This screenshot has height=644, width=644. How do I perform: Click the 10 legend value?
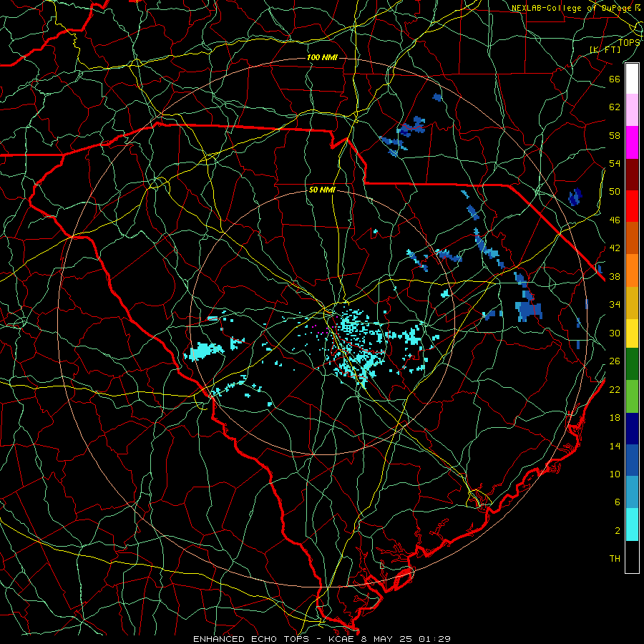tap(615, 474)
